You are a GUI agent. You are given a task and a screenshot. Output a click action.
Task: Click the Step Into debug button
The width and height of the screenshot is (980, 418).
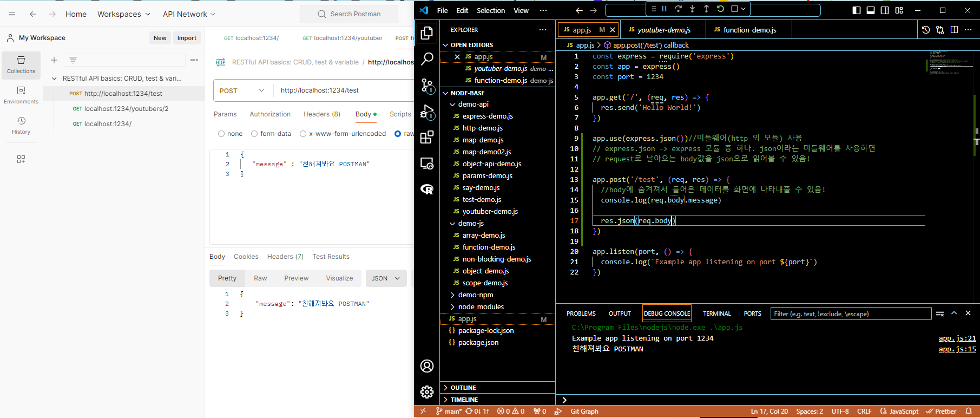pos(692,9)
